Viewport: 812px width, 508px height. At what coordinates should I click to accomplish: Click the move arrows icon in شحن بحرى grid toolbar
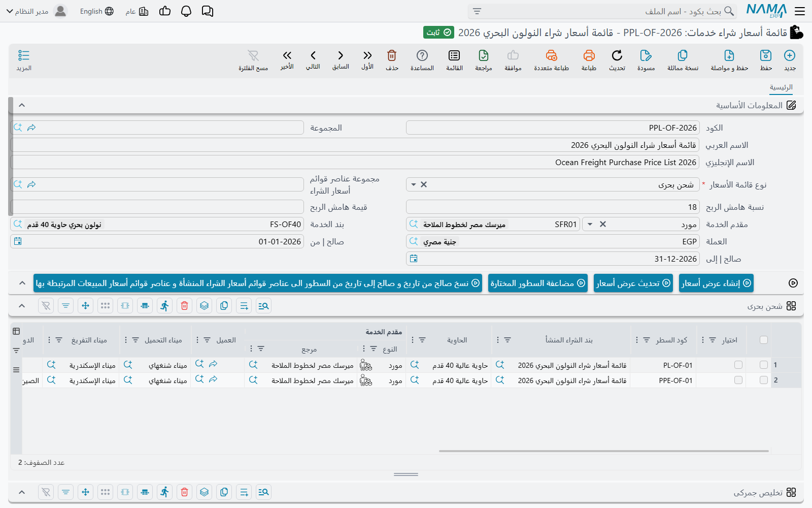(85, 306)
